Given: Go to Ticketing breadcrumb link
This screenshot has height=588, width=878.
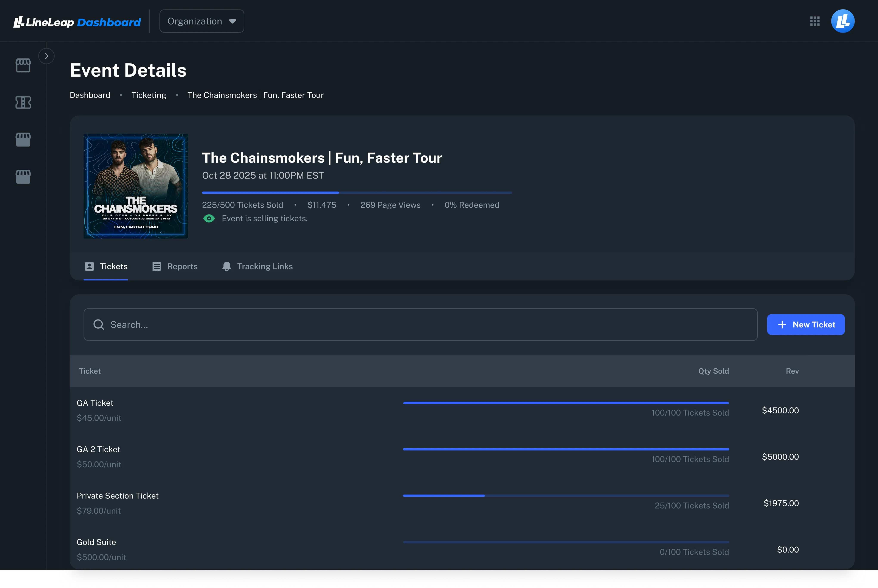Looking at the screenshot, I should (x=149, y=95).
